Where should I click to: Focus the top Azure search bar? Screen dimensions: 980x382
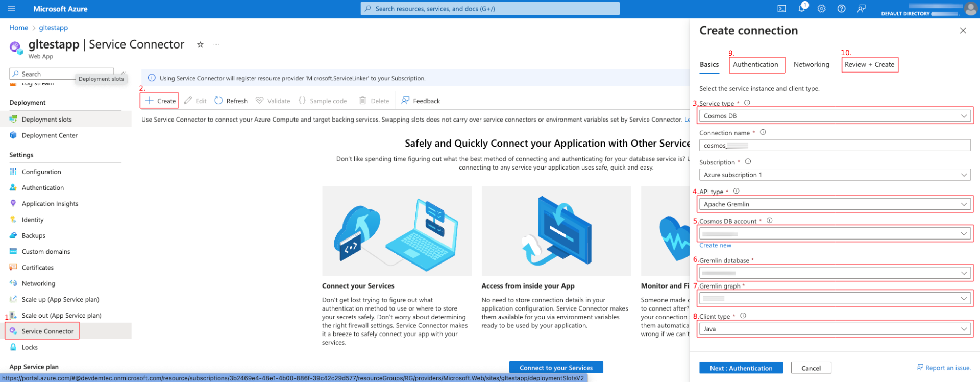pos(490,9)
